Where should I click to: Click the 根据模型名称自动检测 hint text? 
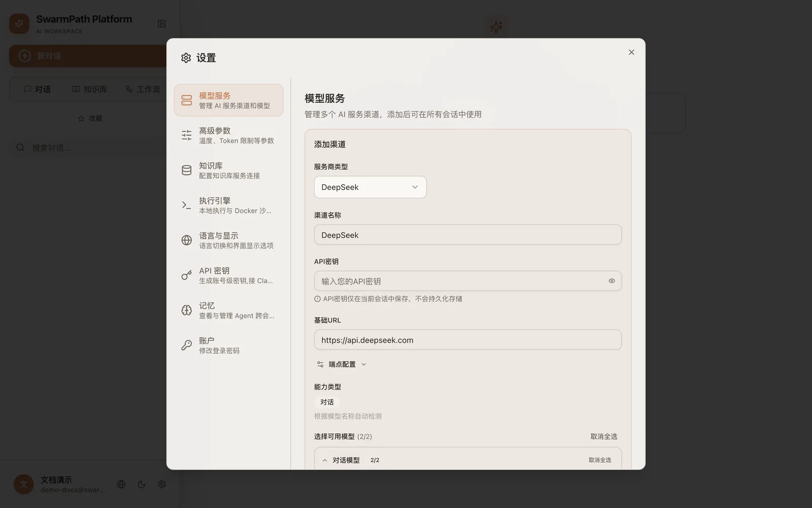tap(348, 416)
